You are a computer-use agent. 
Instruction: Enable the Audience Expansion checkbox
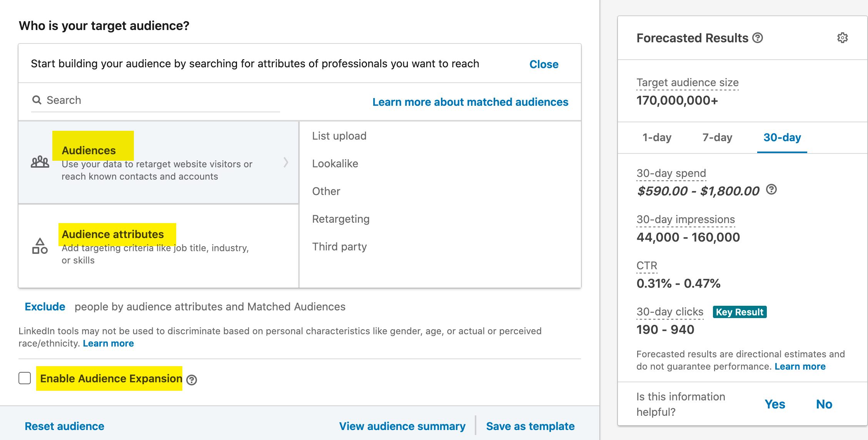point(25,378)
